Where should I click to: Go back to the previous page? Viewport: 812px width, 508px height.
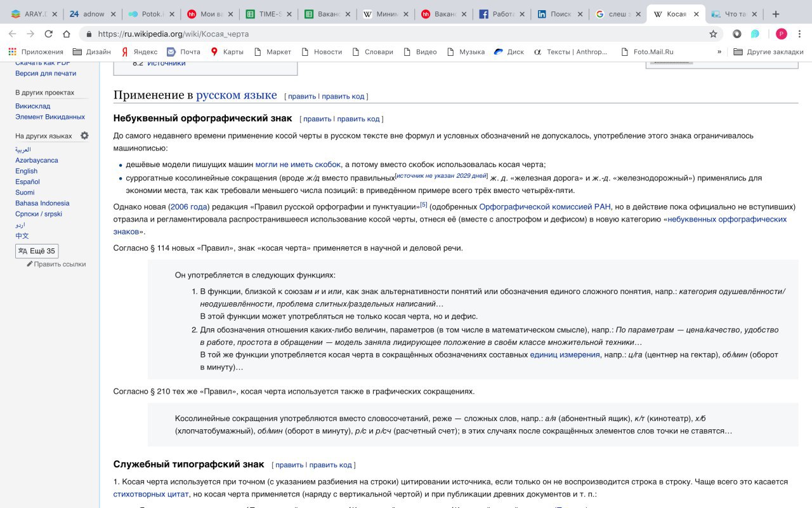(13, 34)
